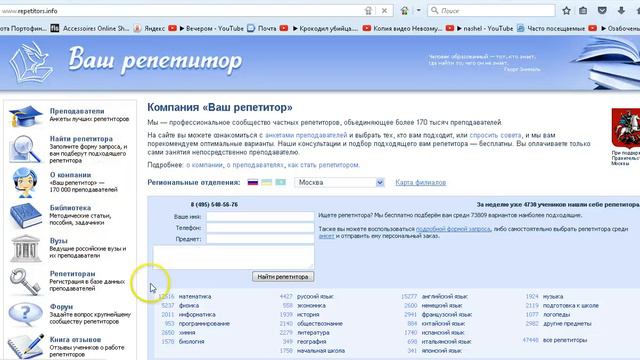The width and height of the screenshot is (640, 360).
Task: Open the Репетиторам menu heading
Action: [x=72, y=273]
